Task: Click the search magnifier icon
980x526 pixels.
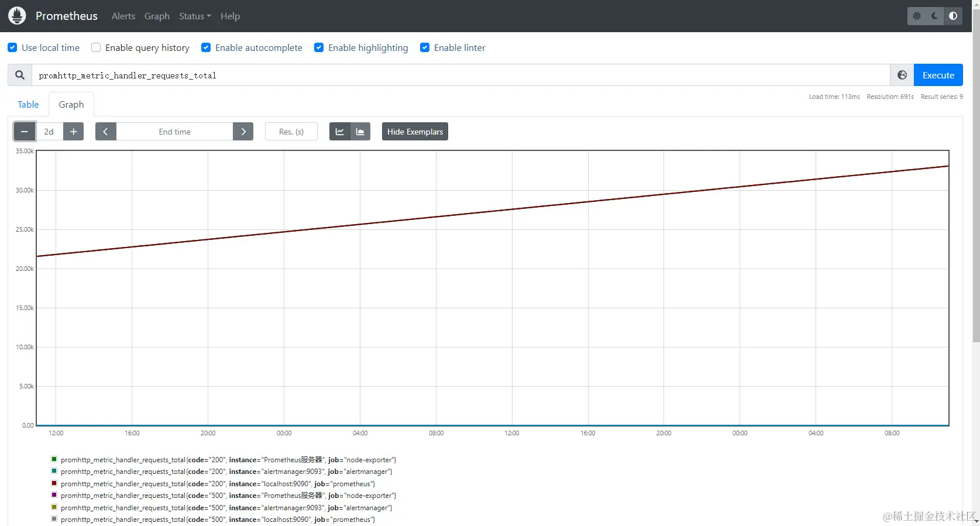Action: pyautogui.click(x=20, y=75)
